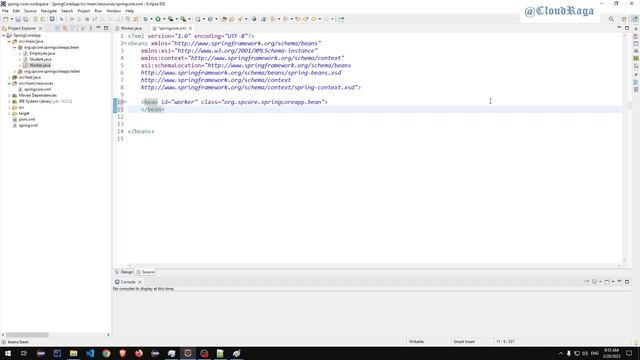Click the New file toolbar icon

pos(5,19)
